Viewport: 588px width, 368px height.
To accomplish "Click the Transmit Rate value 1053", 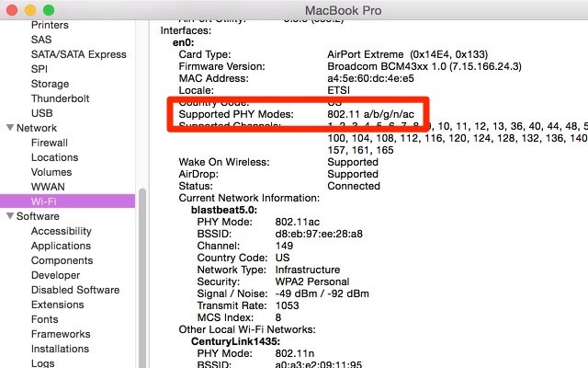I will [287, 305].
